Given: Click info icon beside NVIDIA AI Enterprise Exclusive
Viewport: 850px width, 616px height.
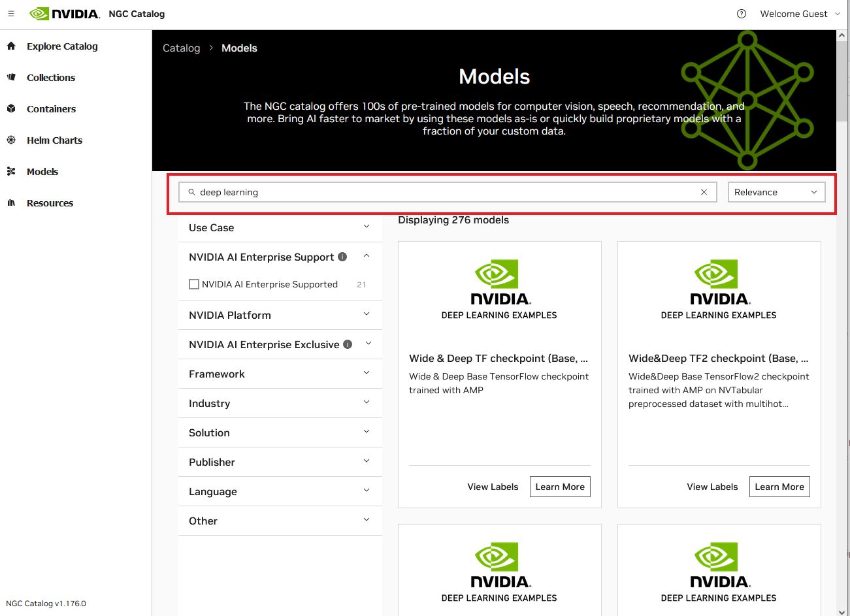Looking at the screenshot, I should (x=348, y=344).
